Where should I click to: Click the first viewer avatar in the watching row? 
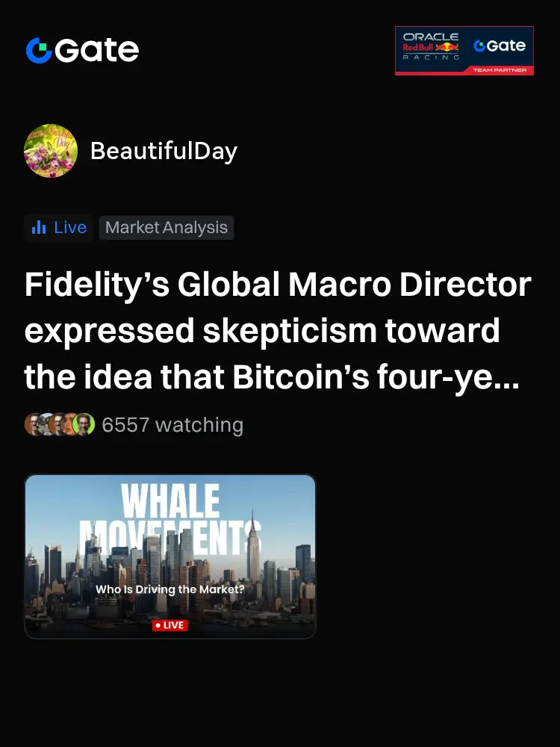pos(34,424)
